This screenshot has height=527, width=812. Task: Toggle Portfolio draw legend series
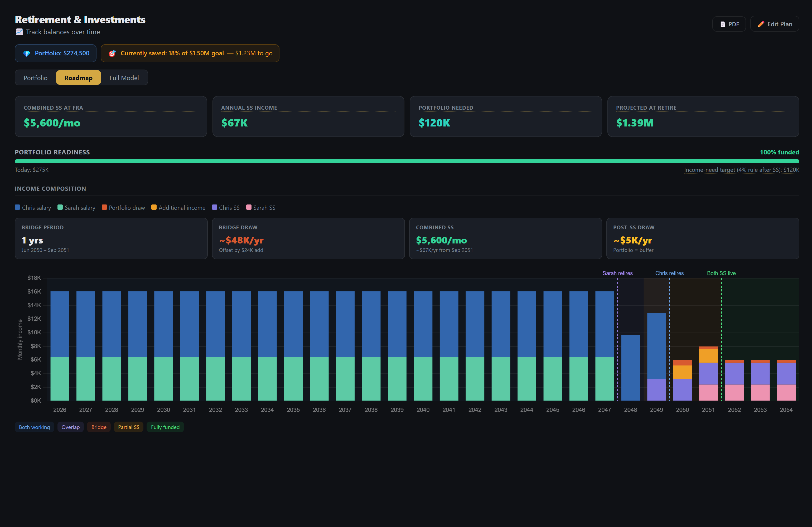(123, 208)
